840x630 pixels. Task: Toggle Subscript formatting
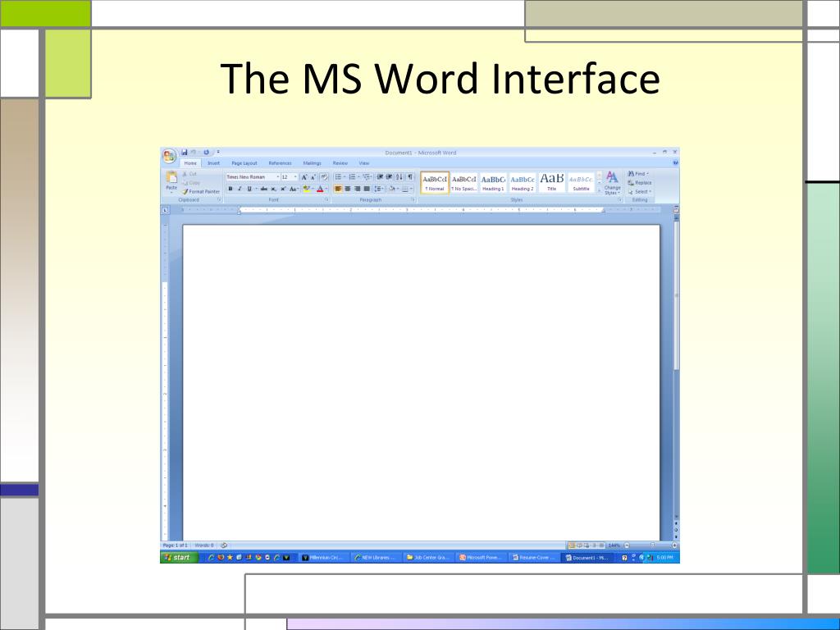point(273,189)
